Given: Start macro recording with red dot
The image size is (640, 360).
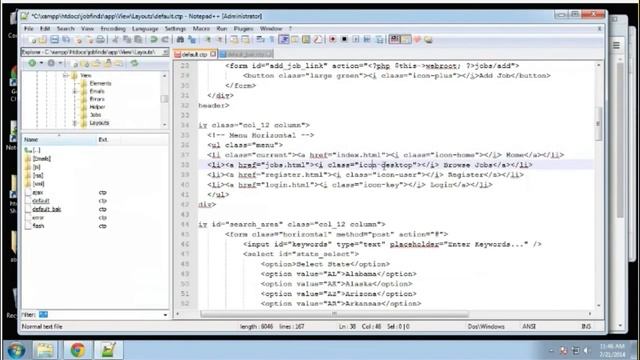Looking at the screenshot, I should [x=332, y=40].
